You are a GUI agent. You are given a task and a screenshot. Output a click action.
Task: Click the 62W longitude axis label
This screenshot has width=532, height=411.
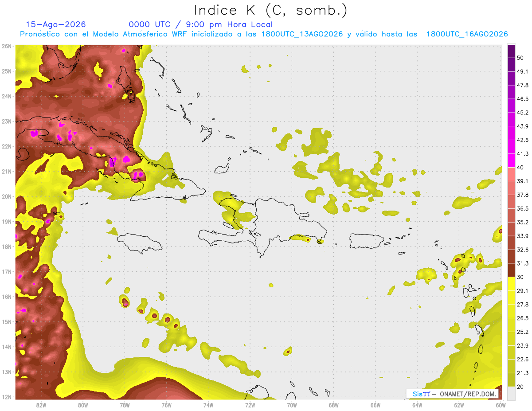click(458, 405)
